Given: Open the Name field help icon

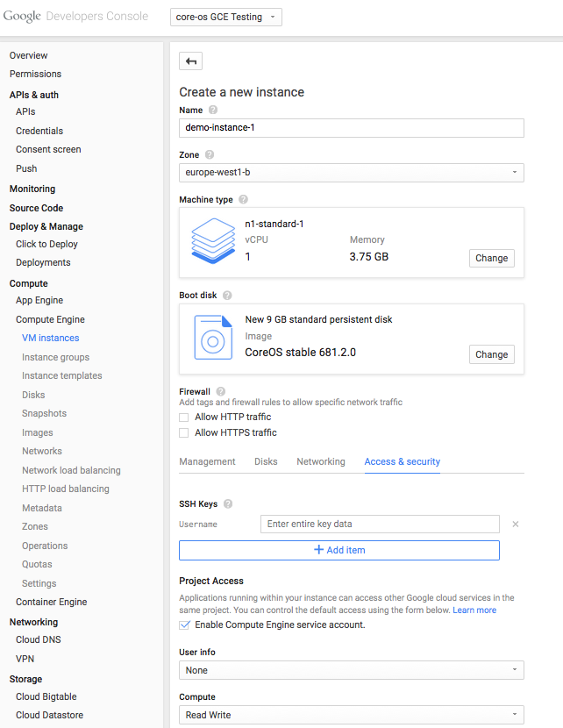Looking at the screenshot, I should click(212, 110).
